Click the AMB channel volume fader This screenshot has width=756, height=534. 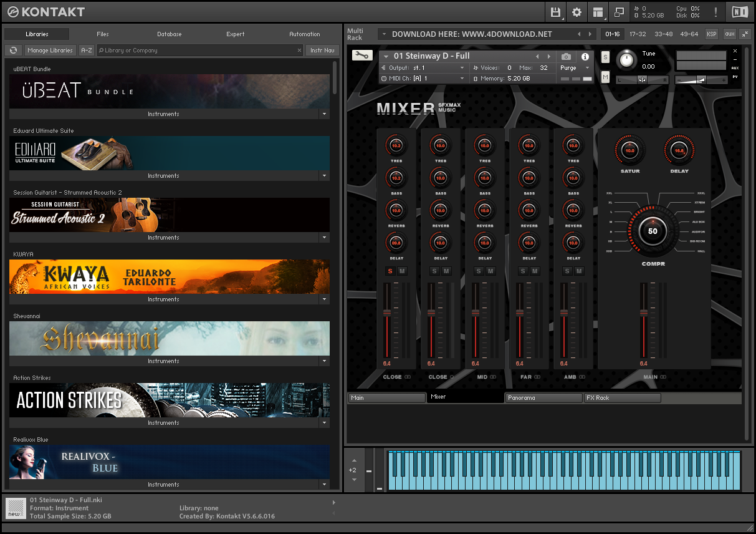pos(563,312)
